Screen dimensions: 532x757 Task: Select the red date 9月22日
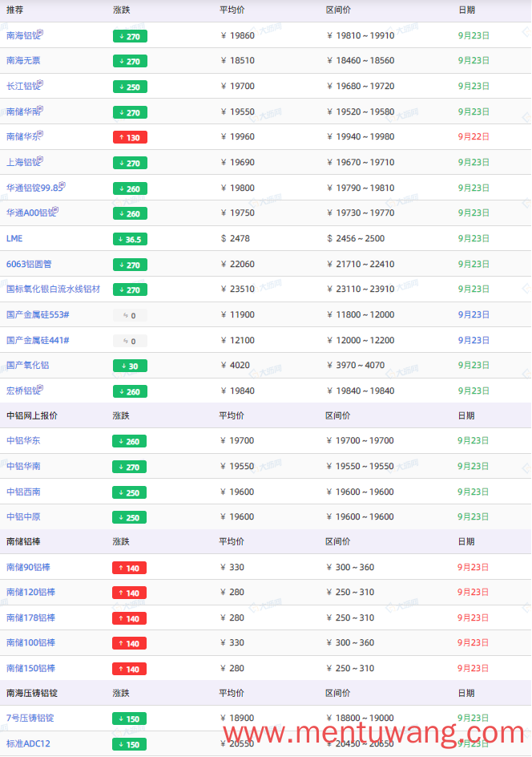click(474, 137)
